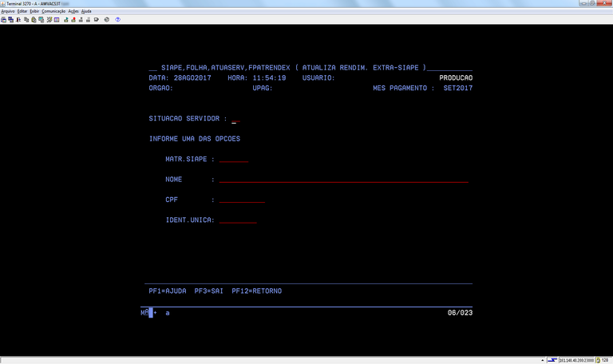Click the INFORME UMA DAS OPCOES text
Image resolution: width=613 pixels, height=364 pixels.
[x=195, y=139]
